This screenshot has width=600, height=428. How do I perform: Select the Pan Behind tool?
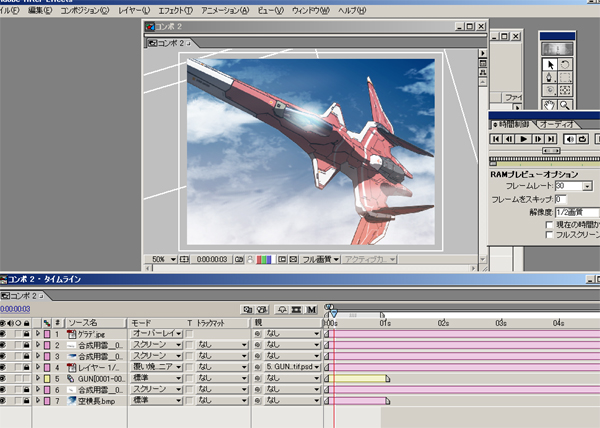coord(565,91)
